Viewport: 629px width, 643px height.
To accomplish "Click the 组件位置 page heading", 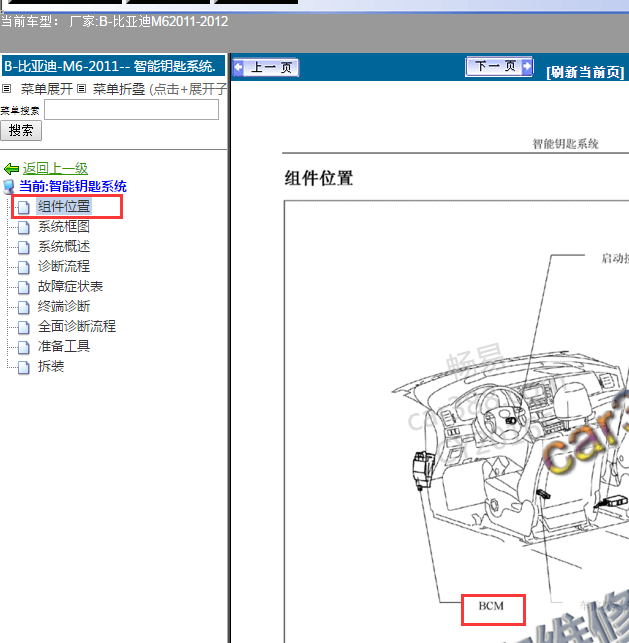I will coord(319,178).
